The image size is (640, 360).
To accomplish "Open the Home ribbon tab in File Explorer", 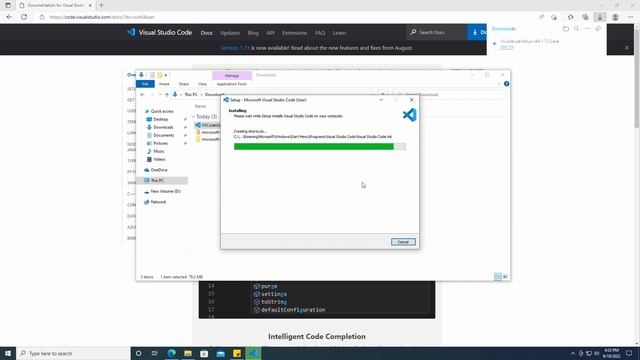I will 164,84.
